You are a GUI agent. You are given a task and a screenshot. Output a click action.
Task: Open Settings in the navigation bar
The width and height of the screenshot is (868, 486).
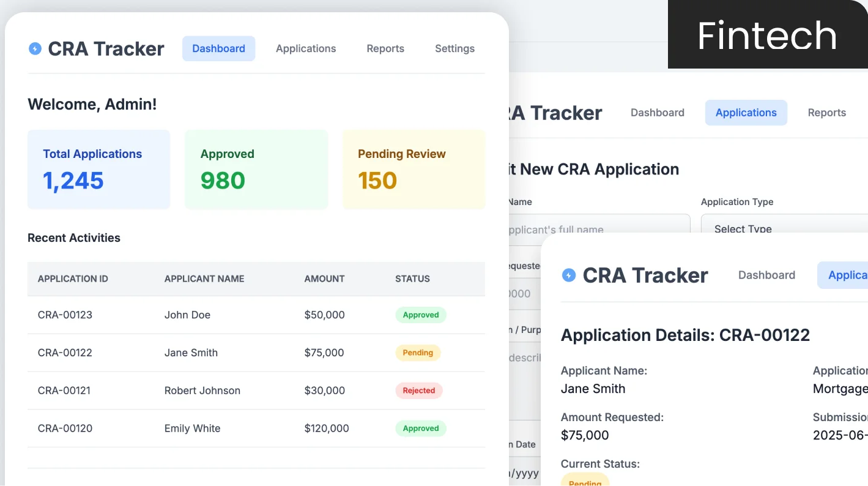pos(454,48)
